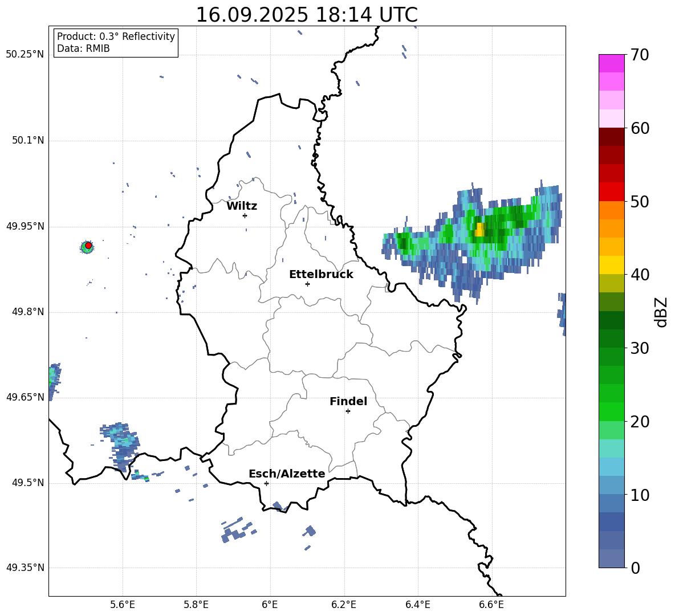Screen dimensions: 675x616
Task: Click the 50.1°N latitude label
Action: coord(28,141)
